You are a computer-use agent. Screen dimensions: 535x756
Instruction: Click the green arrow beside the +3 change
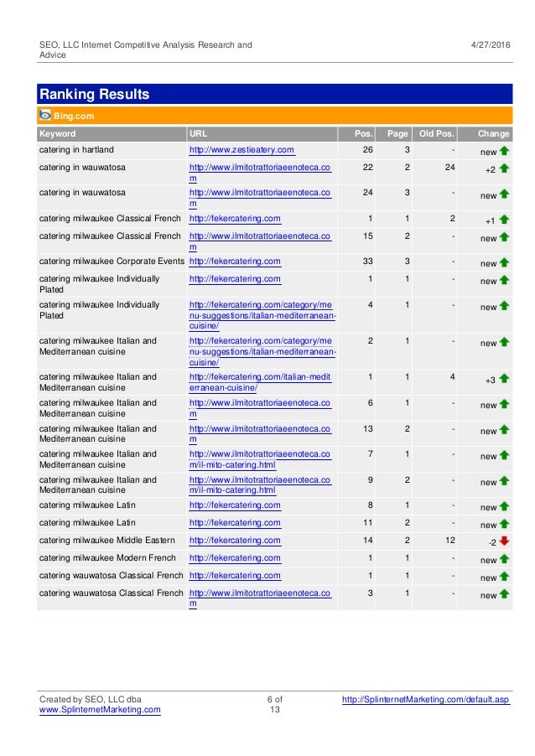tap(505, 379)
